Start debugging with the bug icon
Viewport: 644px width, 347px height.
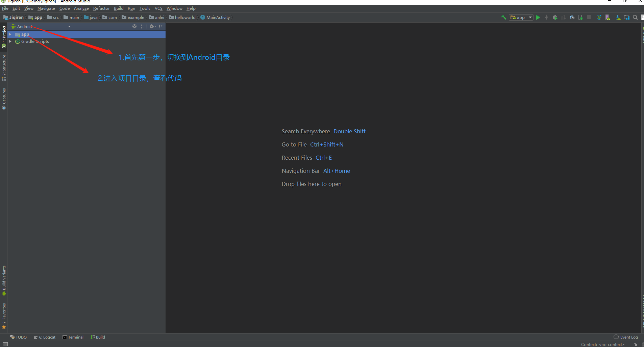click(555, 17)
